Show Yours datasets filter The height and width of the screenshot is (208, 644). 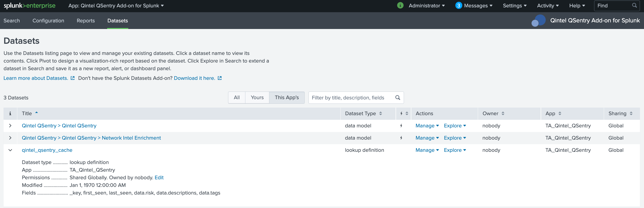pyautogui.click(x=257, y=98)
